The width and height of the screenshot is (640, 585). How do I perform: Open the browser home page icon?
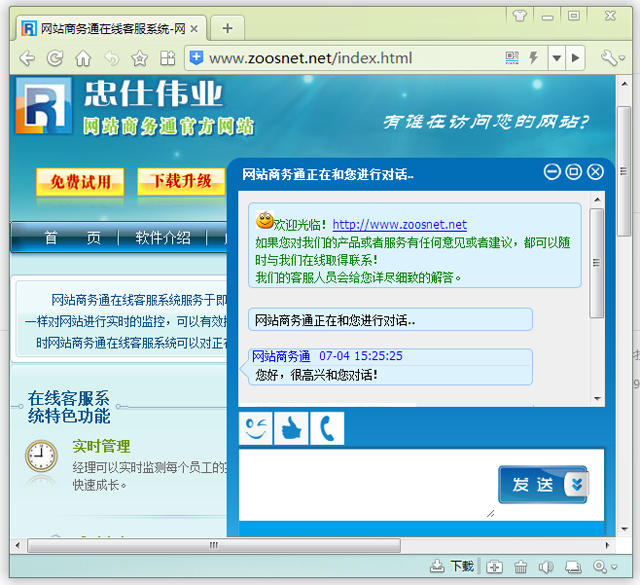(x=83, y=58)
